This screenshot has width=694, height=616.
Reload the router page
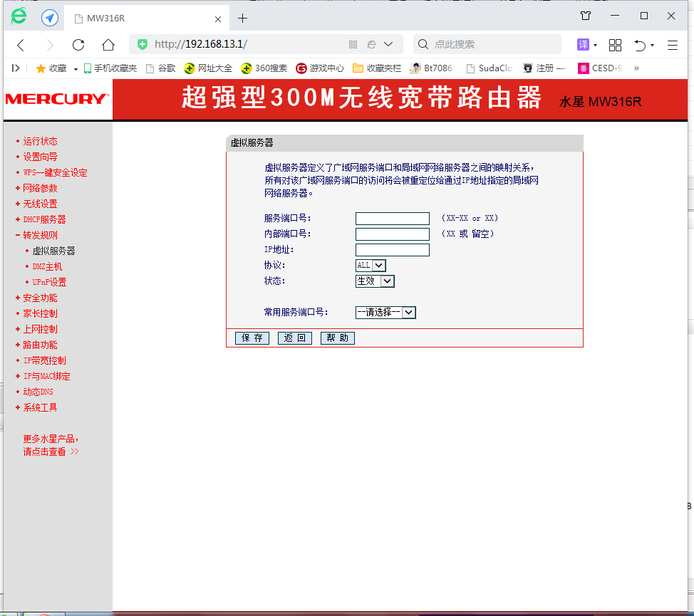pos(78,45)
